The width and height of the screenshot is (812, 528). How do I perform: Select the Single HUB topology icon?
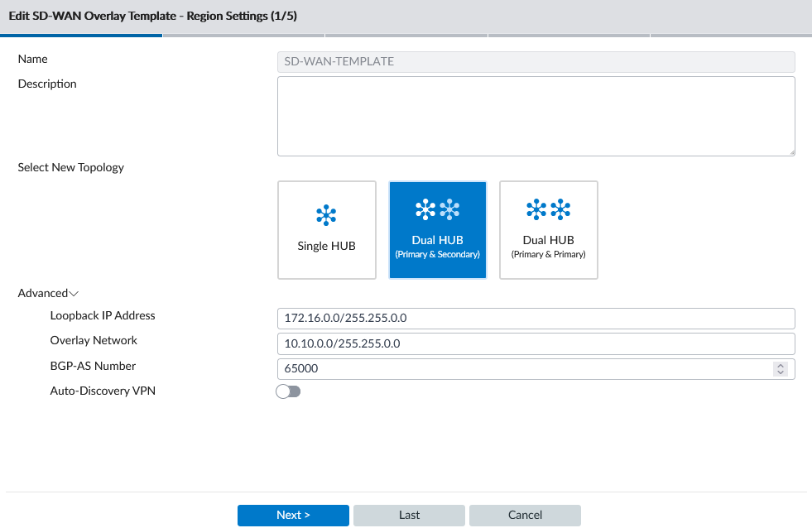point(326,229)
